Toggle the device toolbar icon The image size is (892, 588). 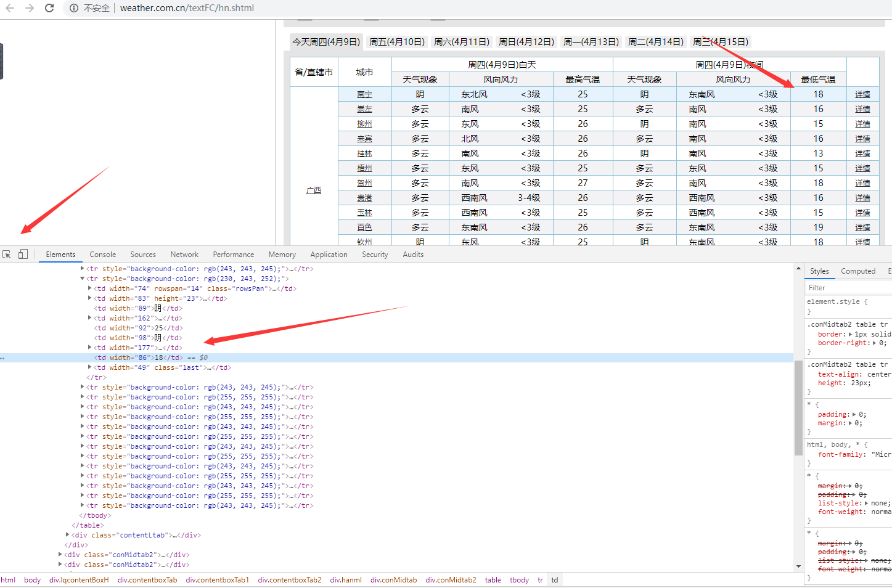pos(23,255)
